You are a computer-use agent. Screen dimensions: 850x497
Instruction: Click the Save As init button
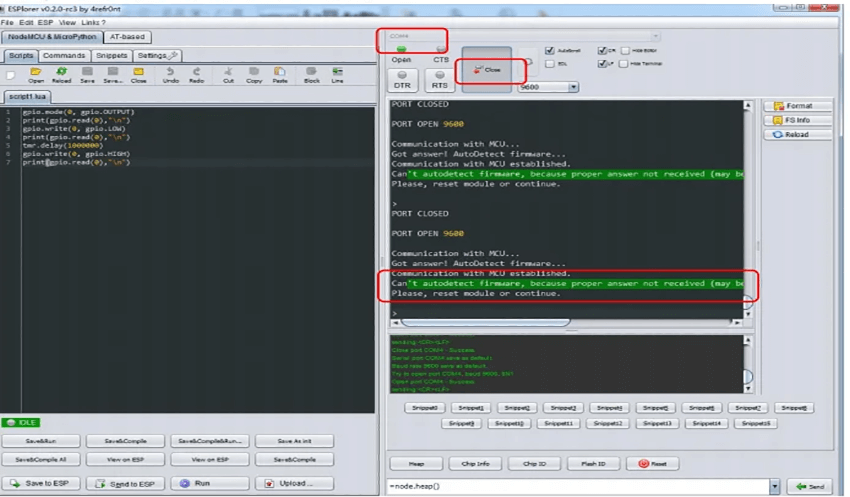(x=294, y=441)
